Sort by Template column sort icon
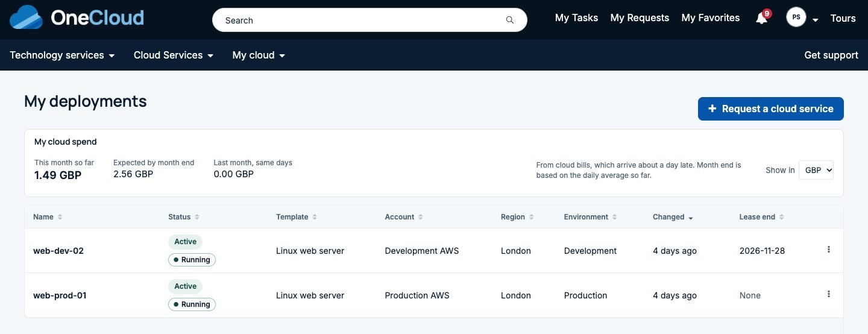 (x=315, y=217)
